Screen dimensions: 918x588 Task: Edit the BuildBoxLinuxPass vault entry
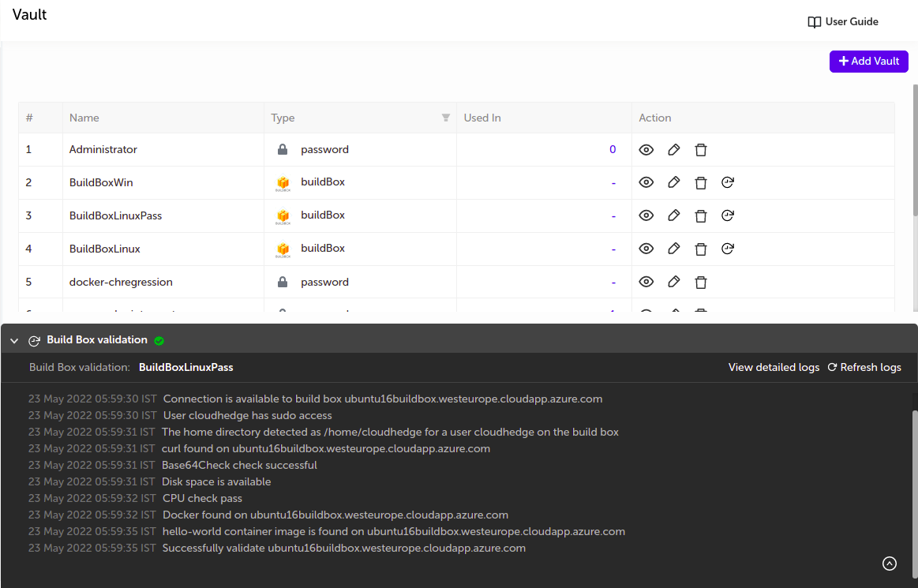click(673, 215)
